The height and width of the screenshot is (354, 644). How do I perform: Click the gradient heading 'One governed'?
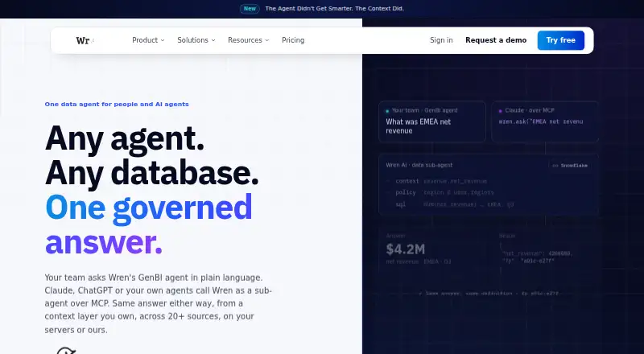point(148,208)
